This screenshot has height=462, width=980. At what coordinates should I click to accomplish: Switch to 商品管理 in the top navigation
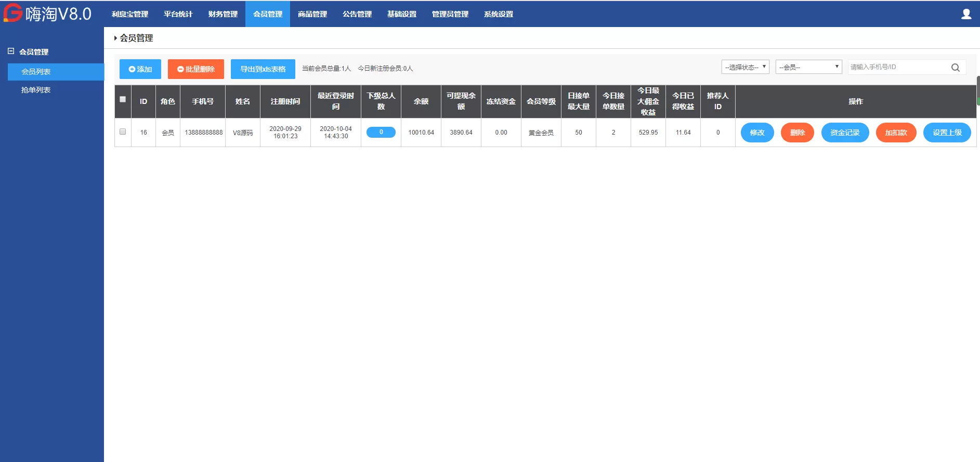click(x=312, y=14)
